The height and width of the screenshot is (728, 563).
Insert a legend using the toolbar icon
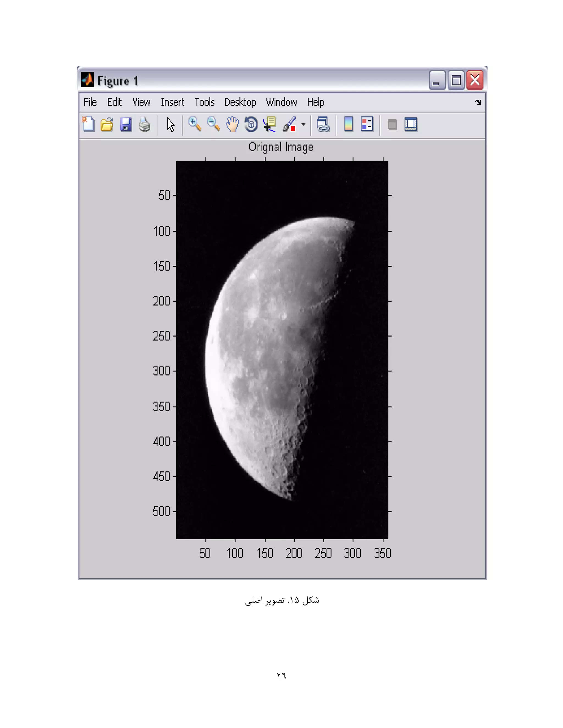[x=367, y=124]
